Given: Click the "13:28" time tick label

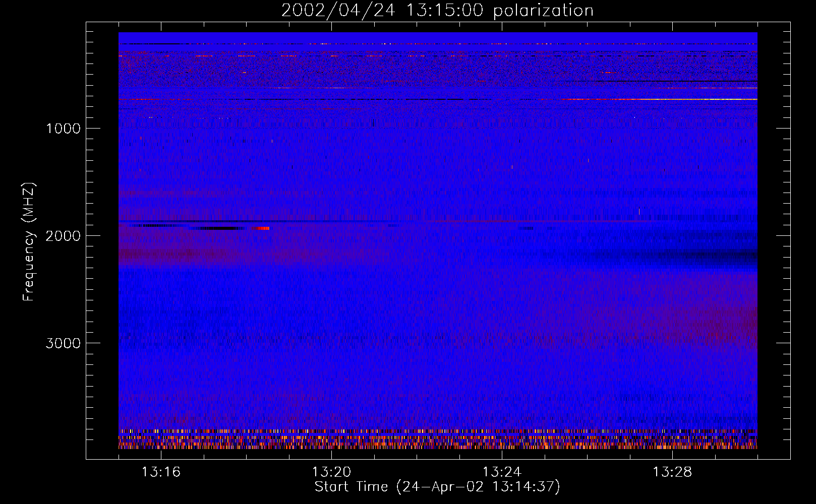Looking at the screenshot, I should point(672,472).
